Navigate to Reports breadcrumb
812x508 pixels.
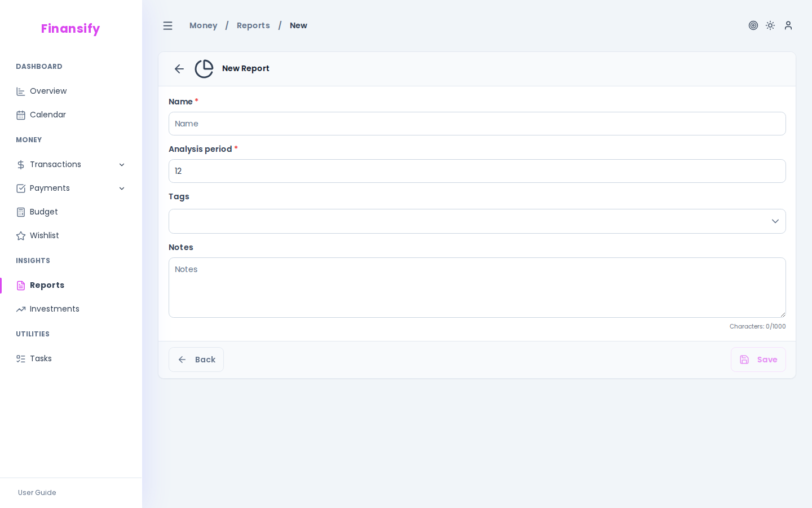(253, 25)
